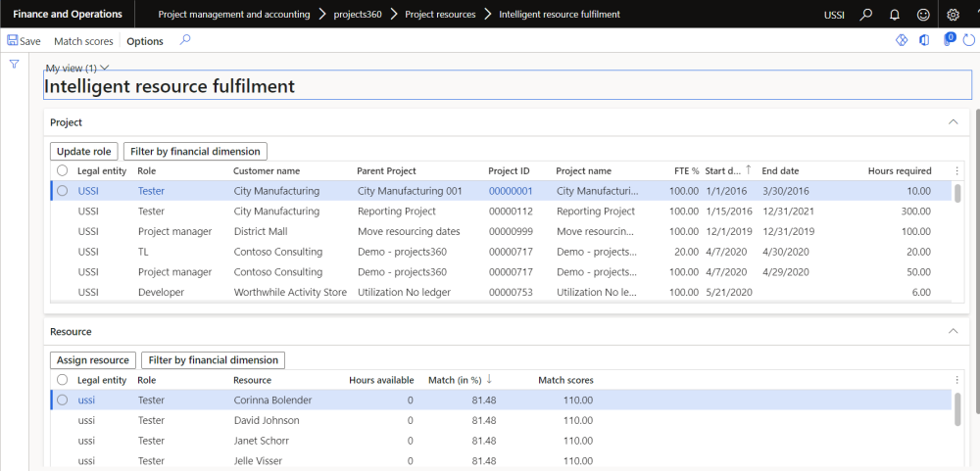Open the Match scores menu item
Viewport: 980px width, 471px height.
pyautogui.click(x=83, y=41)
